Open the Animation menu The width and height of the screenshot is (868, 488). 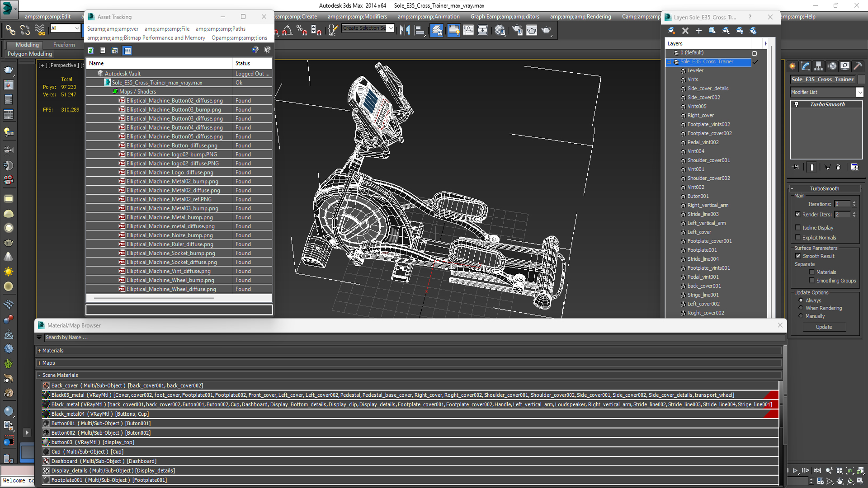pos(429,17)
